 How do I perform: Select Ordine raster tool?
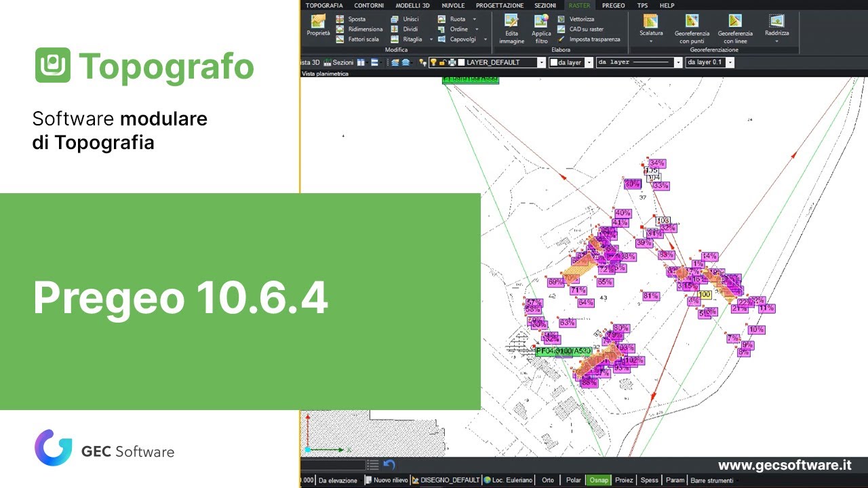coord(453,29)
